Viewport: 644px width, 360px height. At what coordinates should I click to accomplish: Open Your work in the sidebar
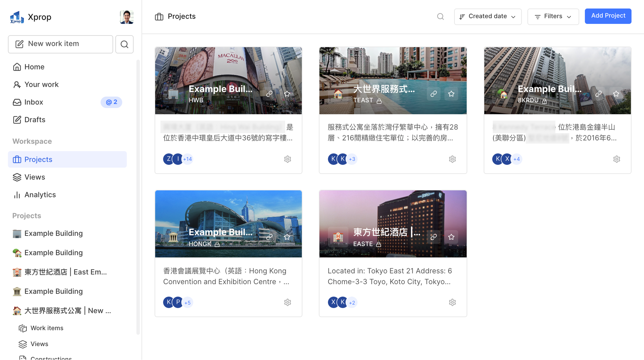coord(67,84)
